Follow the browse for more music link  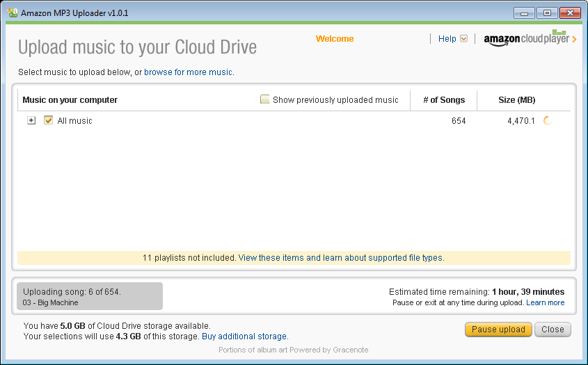click(188, 72)
